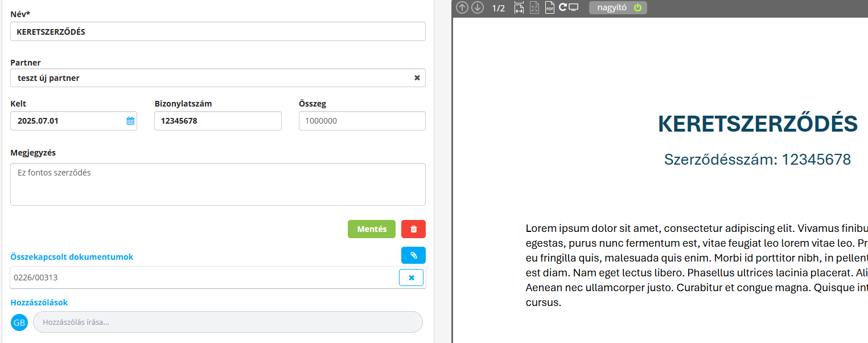868x343 pixels.
Task: Click the GB user avatar
Action: pyautogui.click(x=19, y=322)
